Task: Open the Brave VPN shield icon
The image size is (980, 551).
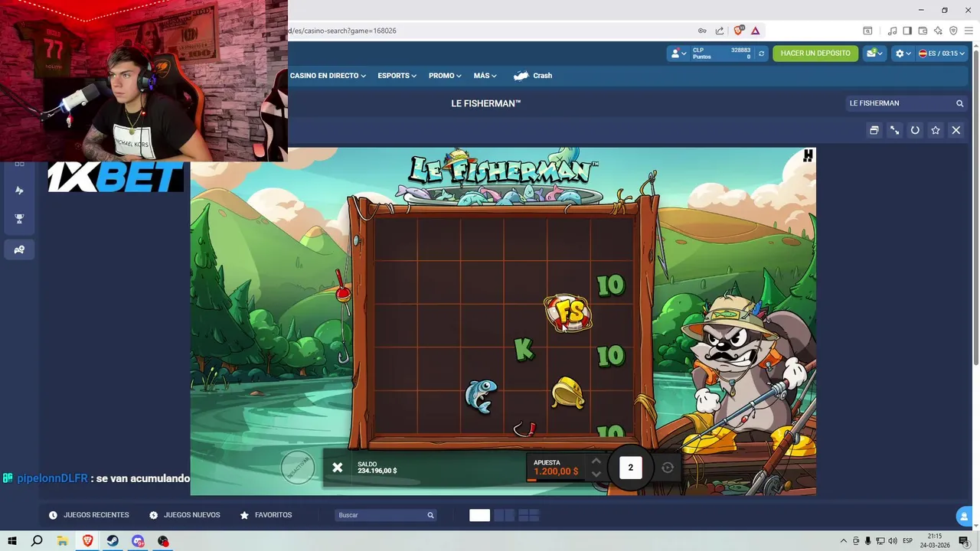Action: click(953, 31)
